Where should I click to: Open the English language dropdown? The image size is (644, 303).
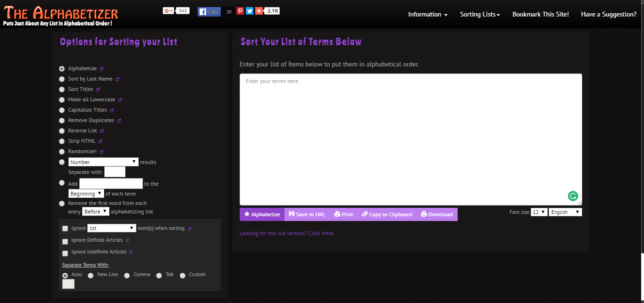click(x=565, y=212)
